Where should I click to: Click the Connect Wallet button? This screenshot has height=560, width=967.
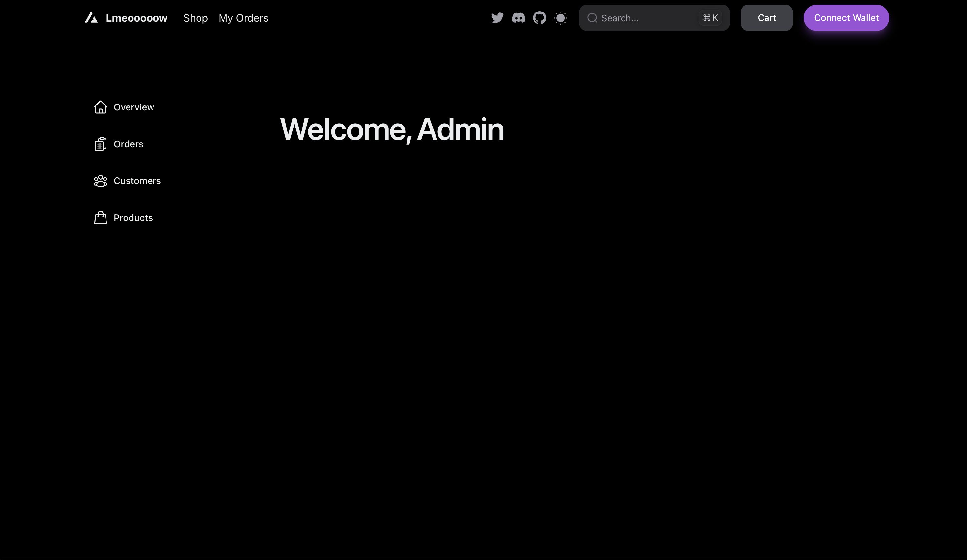click(x=846, y=17)
